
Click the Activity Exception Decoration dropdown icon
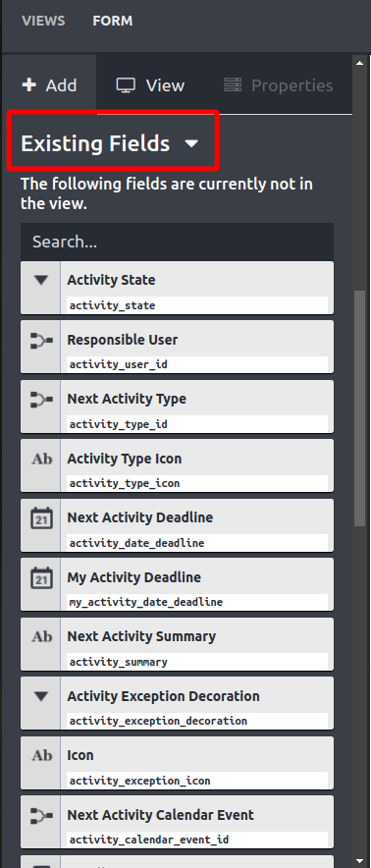click(x=41, y=696)
